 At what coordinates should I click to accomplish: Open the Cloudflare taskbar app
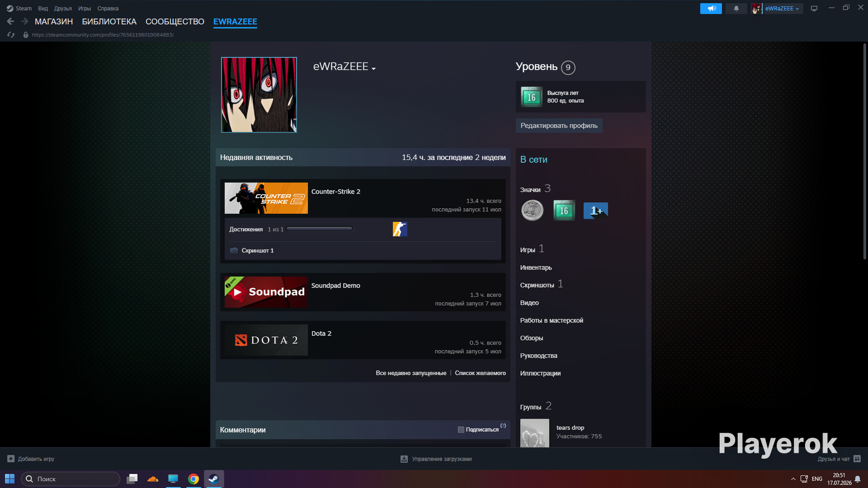tap(152, 479)
